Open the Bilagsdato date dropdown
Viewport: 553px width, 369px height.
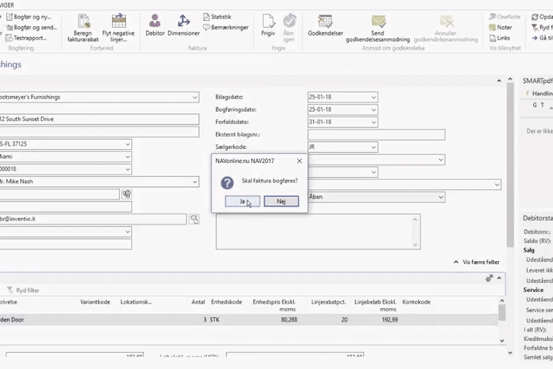[x=373, y=97]
